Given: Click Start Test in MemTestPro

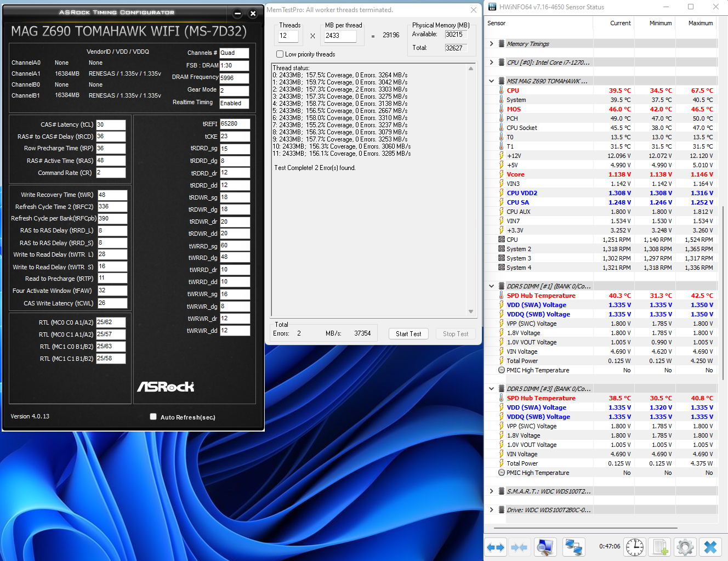Looking at the screenshot, I should pyautogui.click(x=408, y=333).
